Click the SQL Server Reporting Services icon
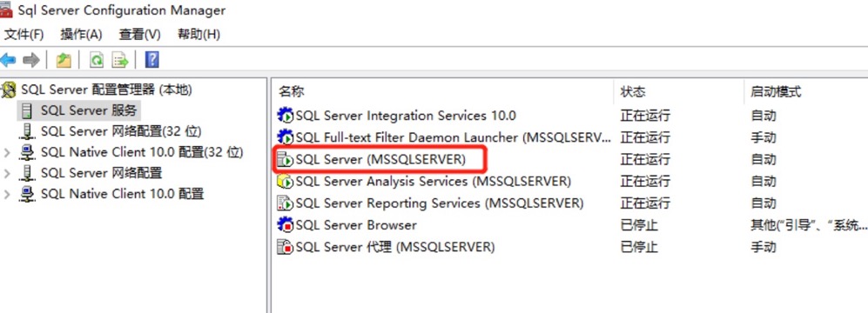Image resolution: width=868 pixels, height=313 pixels. tap(285, 203)
